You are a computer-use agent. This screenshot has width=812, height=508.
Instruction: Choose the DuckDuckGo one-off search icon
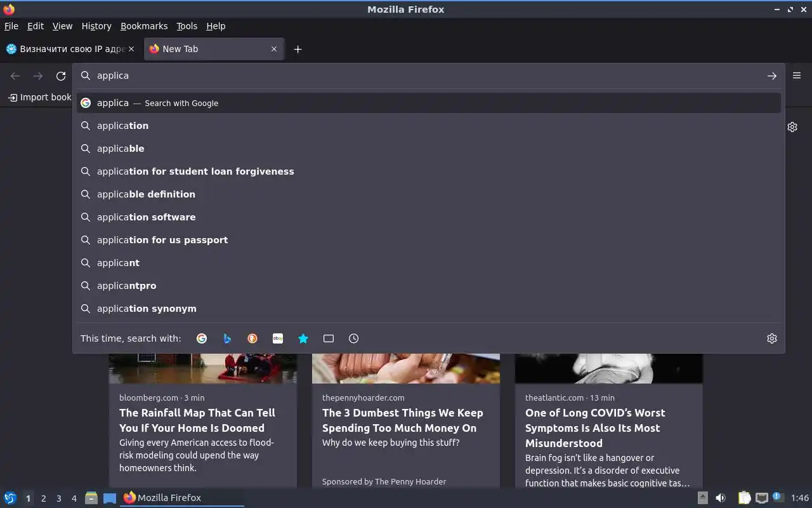[252, 338]
